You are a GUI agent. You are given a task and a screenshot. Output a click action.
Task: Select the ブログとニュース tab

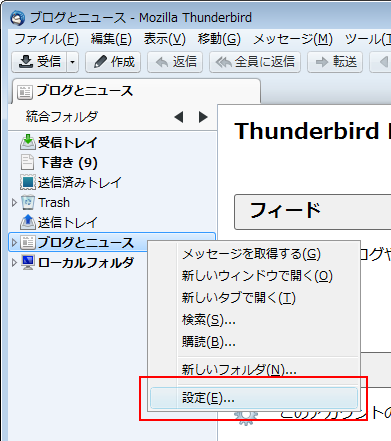(136, 91)
